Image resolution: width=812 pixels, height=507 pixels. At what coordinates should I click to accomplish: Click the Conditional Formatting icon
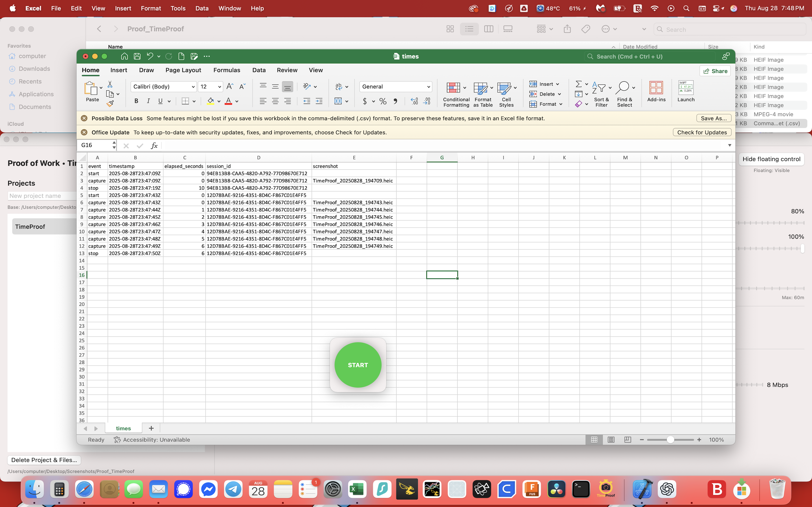[x=453, y=88]
